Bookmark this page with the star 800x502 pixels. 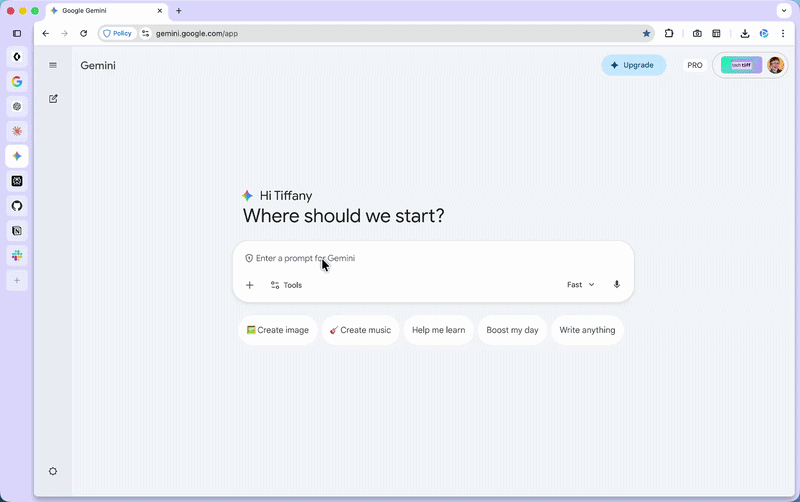[646, 34]
